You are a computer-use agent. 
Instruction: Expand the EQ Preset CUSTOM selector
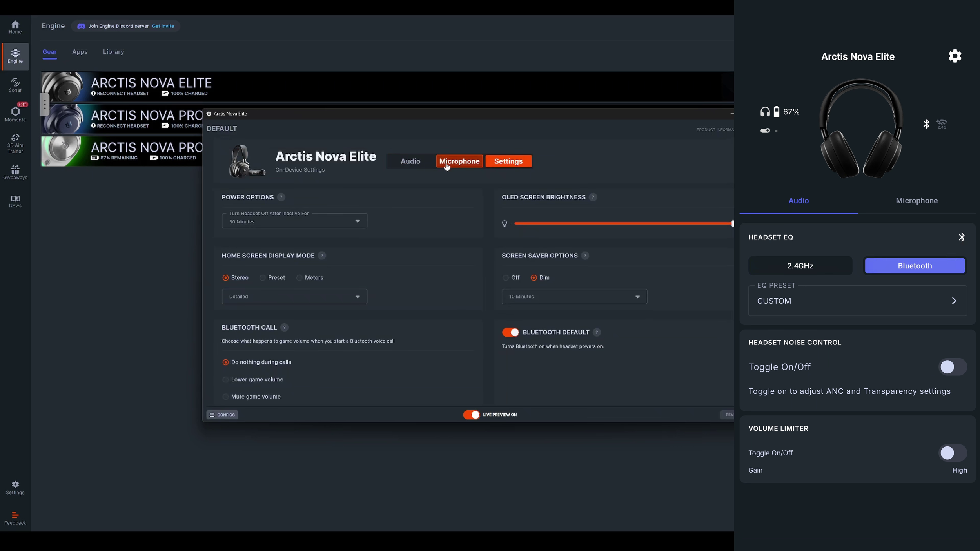click(857, 301)
